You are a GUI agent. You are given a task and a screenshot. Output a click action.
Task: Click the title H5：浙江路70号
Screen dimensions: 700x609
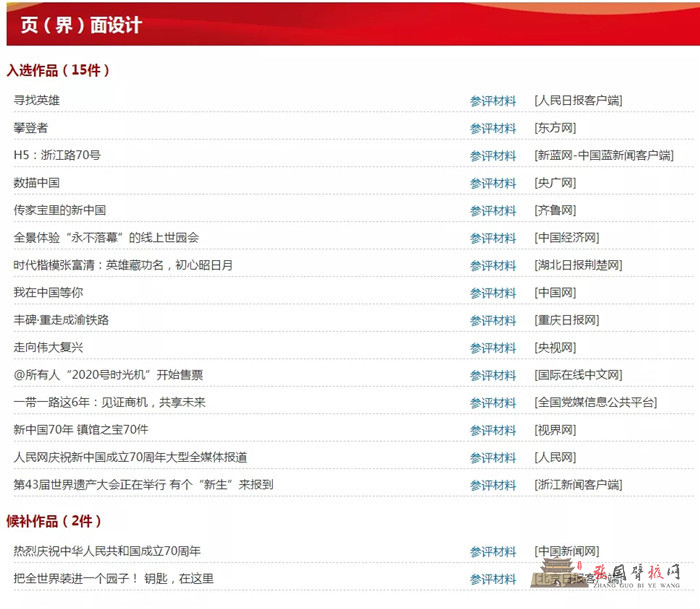pyautogui.click(x=57, y=155)
